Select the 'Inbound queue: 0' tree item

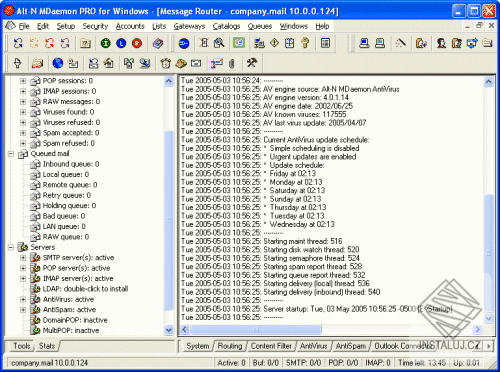click(x=71, y=164)
